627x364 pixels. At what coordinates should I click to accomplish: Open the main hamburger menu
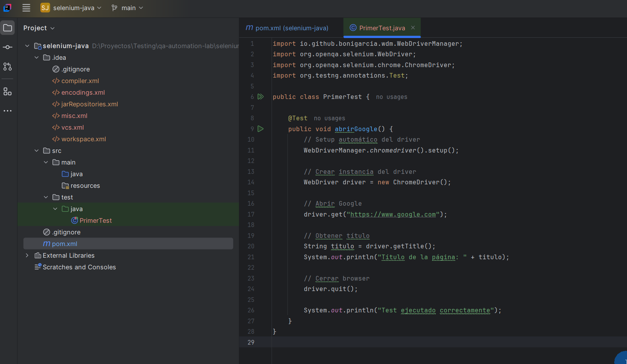(26, 7)
